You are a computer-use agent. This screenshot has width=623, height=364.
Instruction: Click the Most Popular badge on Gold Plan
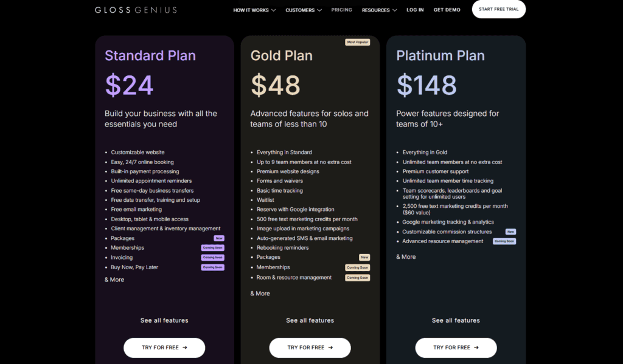(358, 42)
